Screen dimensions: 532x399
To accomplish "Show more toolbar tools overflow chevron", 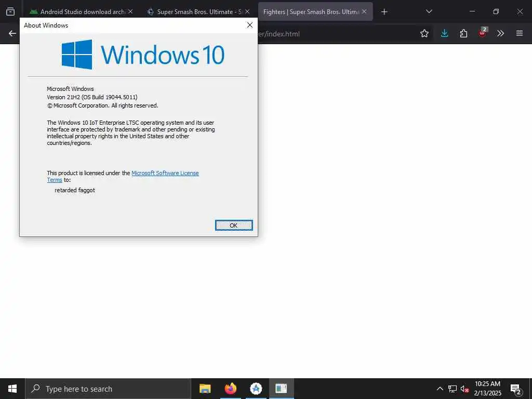I will 500,33.
